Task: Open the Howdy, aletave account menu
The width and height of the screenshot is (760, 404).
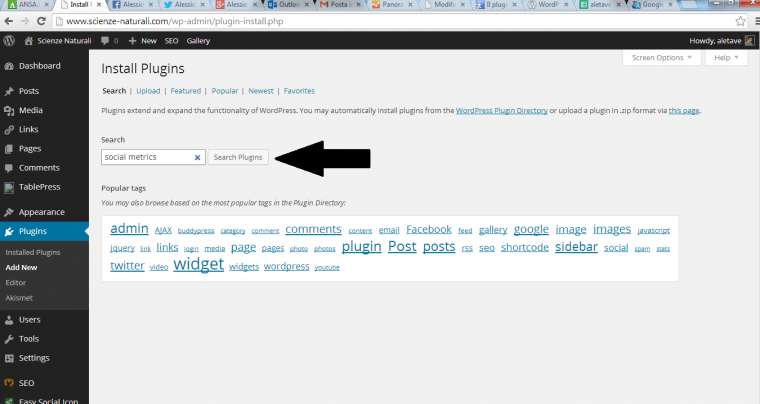Action: [722, 41]
